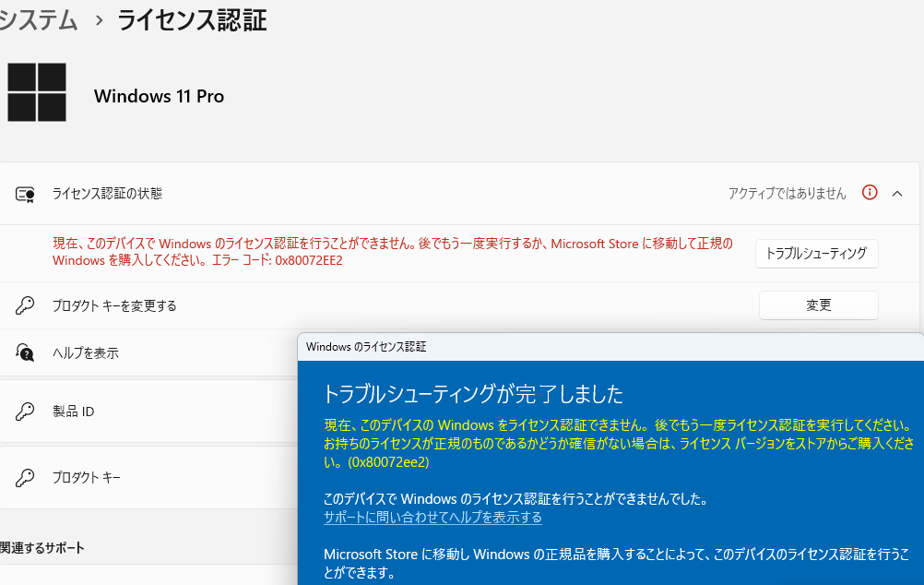Image resolution: width=924 pixels, height=585 pixels.
Task: Click the key icon beside プロダクト キー
Action: pos(25,477)
